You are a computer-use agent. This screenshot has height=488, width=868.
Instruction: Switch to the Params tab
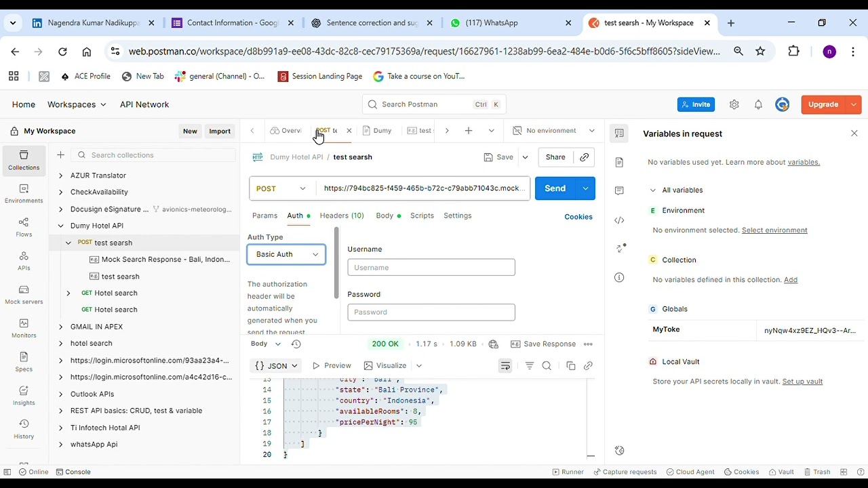point(264,216)
